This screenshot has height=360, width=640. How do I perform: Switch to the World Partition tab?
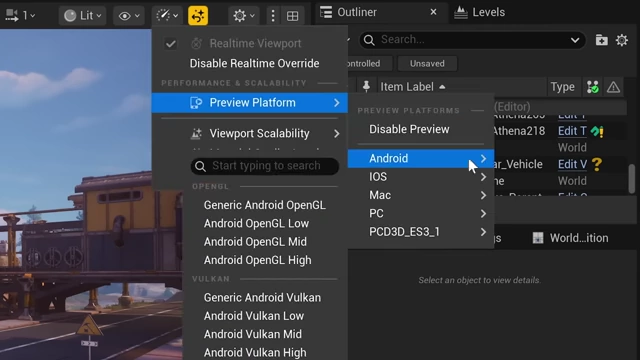(571, 238)
